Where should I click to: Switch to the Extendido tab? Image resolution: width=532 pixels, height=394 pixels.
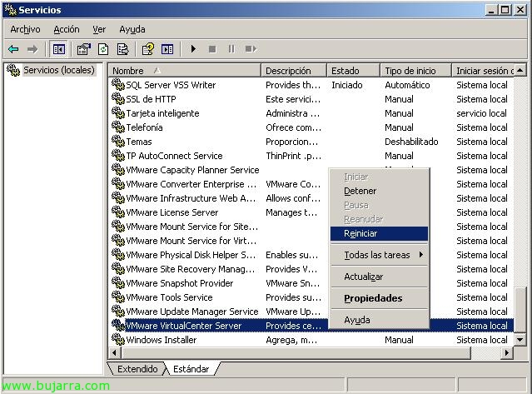(x=137, y=369)
